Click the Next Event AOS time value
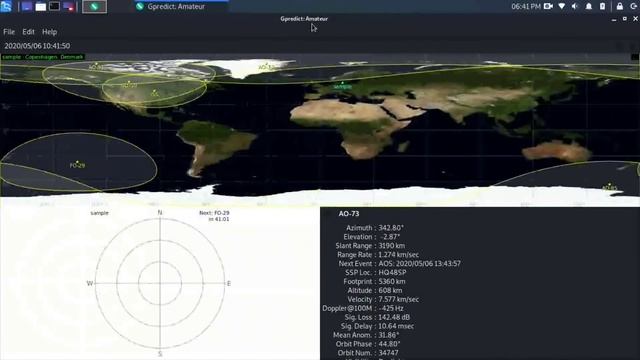The height and width of the screenshot is (360, 640). 420,264
